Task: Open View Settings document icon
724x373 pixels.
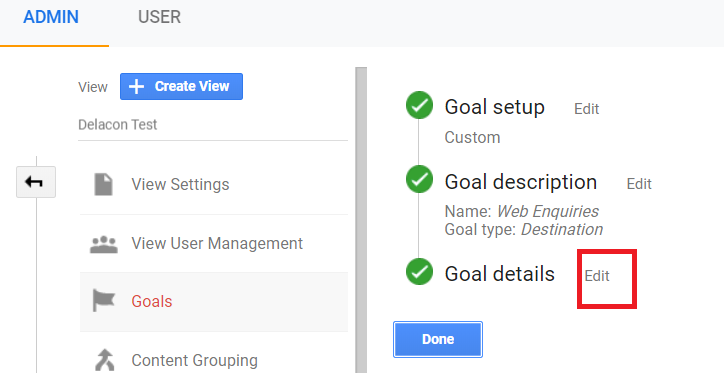Action: (103, 184)
